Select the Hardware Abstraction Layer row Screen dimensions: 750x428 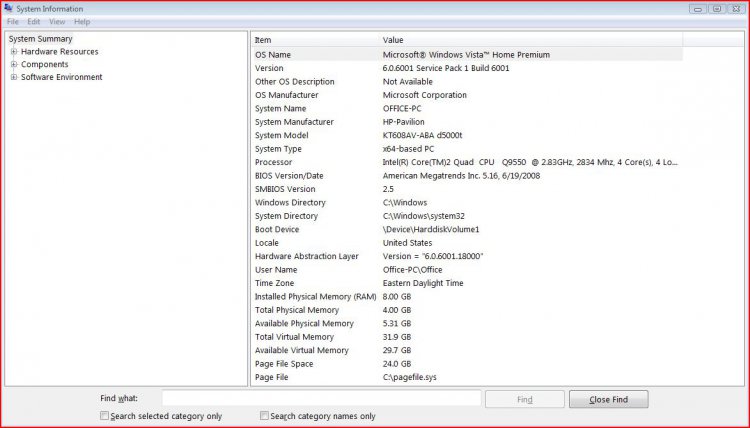[x=467, y=256]
